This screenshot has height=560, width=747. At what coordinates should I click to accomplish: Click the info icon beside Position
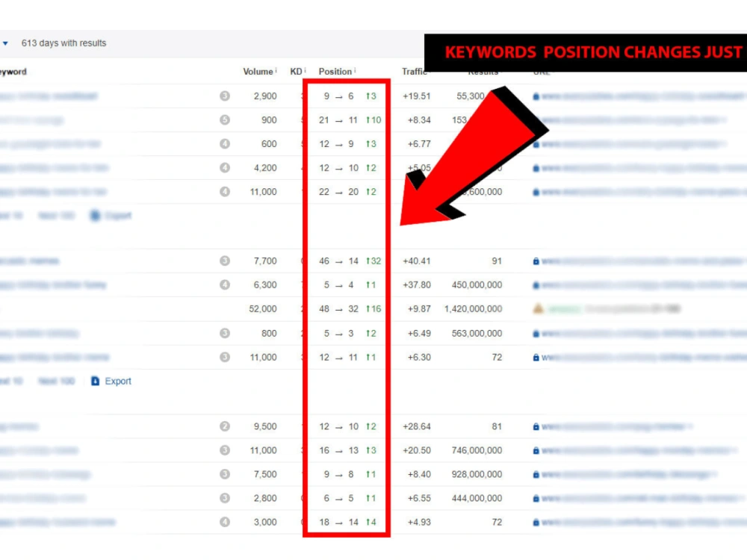[x=355, y=70]
